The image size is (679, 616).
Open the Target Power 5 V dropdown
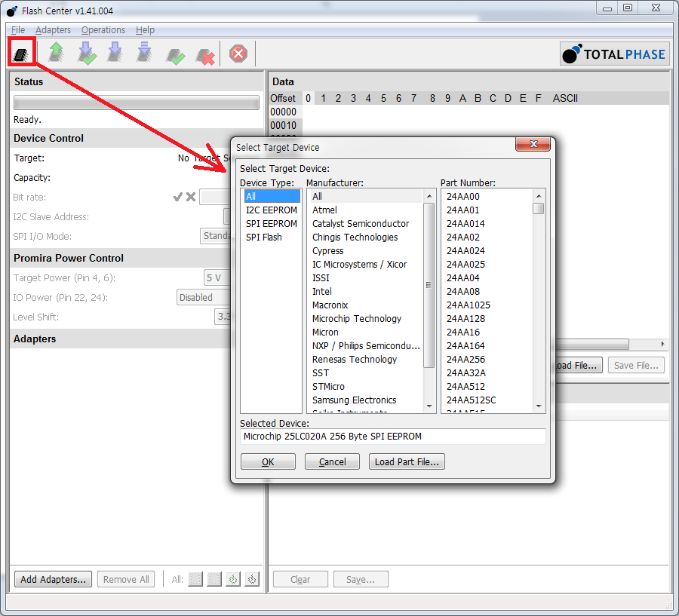tap(217, 278)
